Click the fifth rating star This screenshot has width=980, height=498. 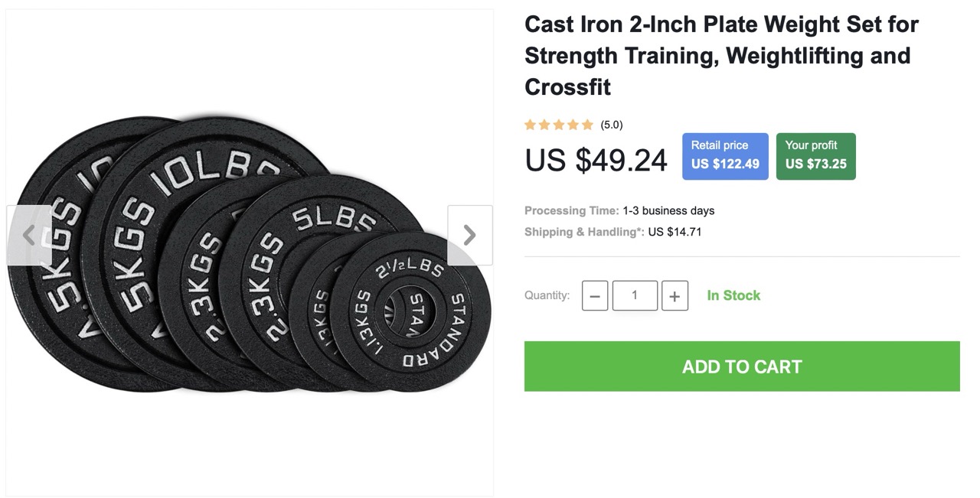pyautogui.click(x=587, y=125)
